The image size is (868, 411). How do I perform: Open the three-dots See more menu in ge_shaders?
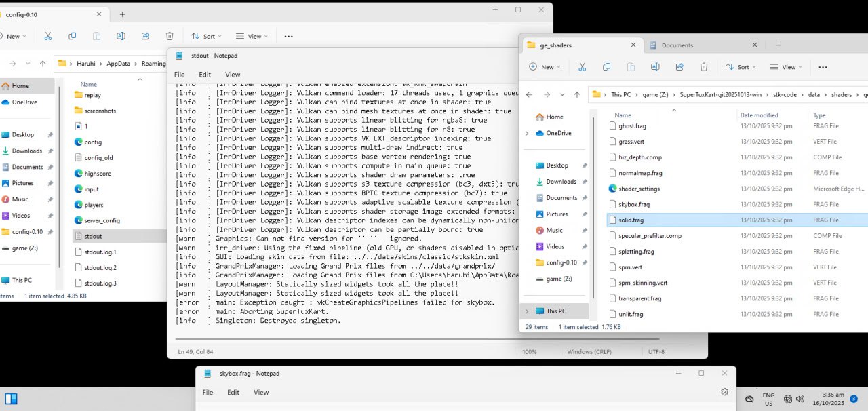[x=823, y=67]
